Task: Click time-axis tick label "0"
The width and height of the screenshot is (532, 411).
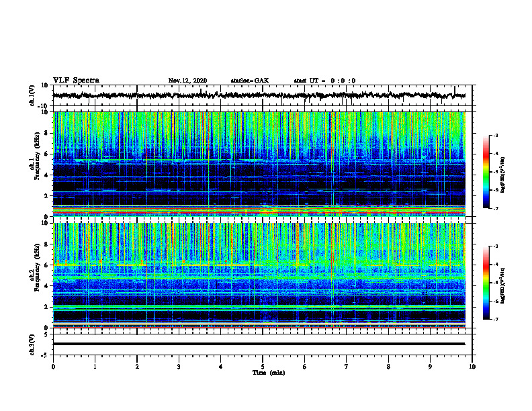Action: 53,367
